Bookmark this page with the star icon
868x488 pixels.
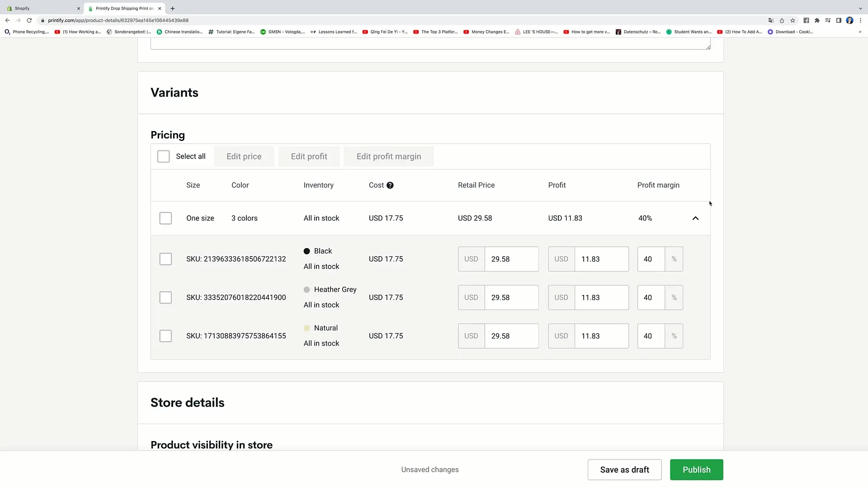click(793, 20)
